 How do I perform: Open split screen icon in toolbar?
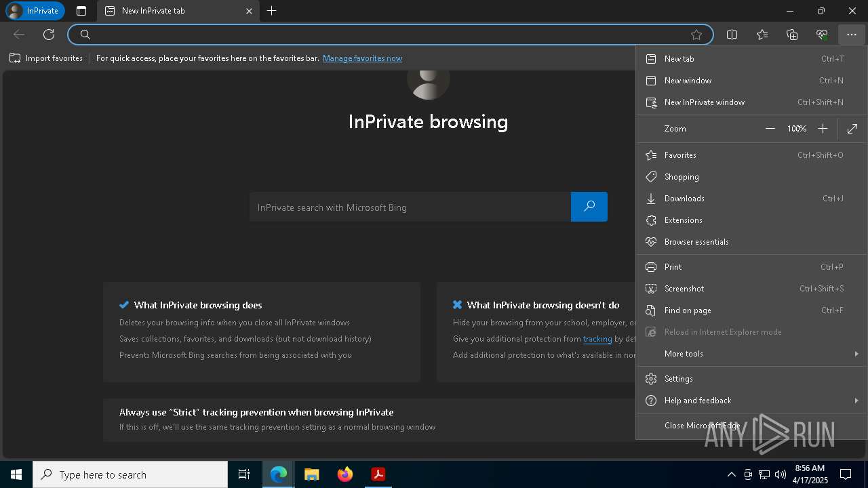point(732,35)
